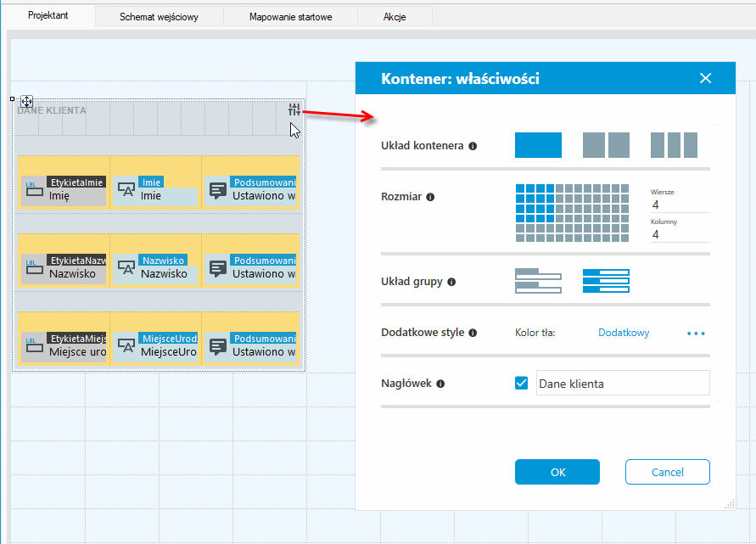
Task: Go to the Mapowanie startowe tab
Action: [291, 17]
